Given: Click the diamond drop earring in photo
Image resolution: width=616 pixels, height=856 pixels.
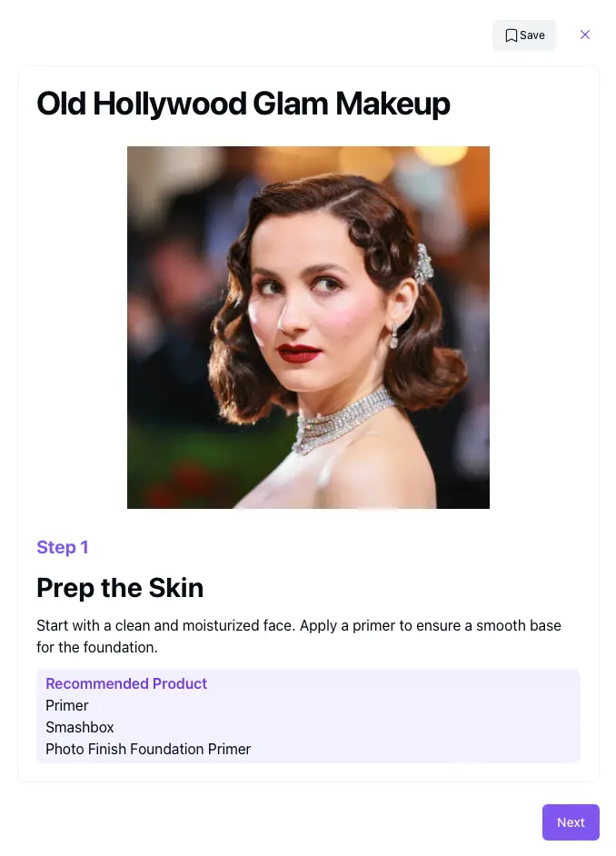Looking at the screenshot, I should (393, 335).
